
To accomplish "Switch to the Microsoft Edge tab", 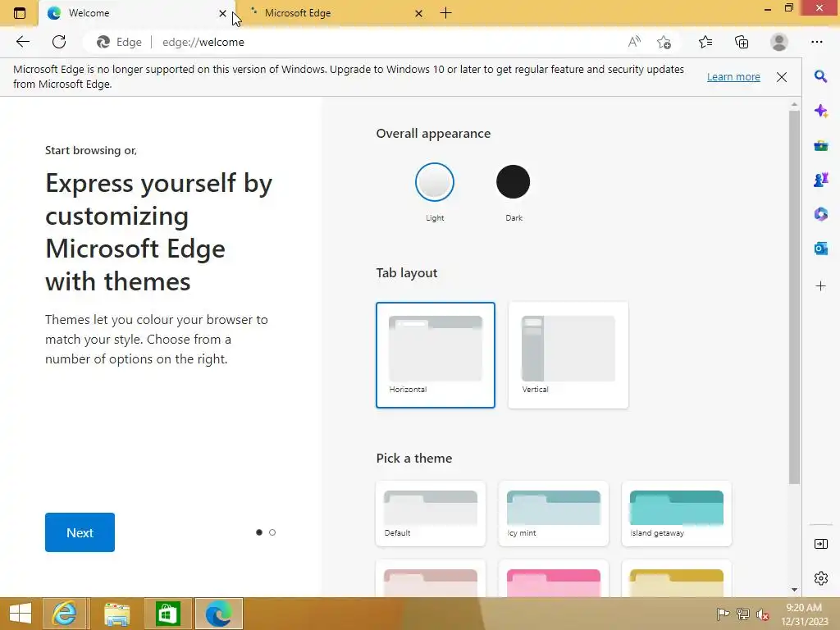I will (x=332, y=13).
